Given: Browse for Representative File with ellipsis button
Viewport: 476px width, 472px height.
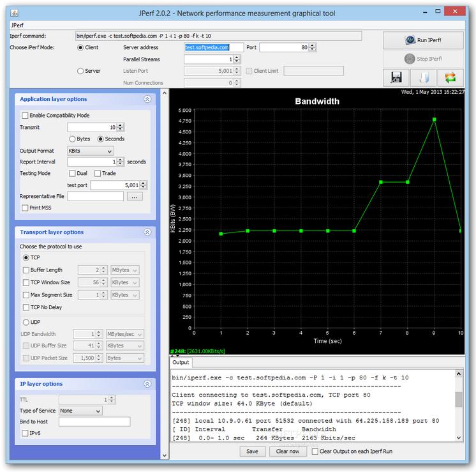Looking at the screenshot, I should click(134, 197).
